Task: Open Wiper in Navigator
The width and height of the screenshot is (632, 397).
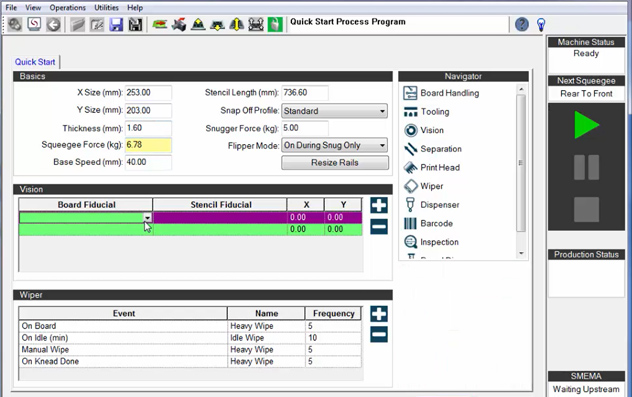Action: click(423, 186)
